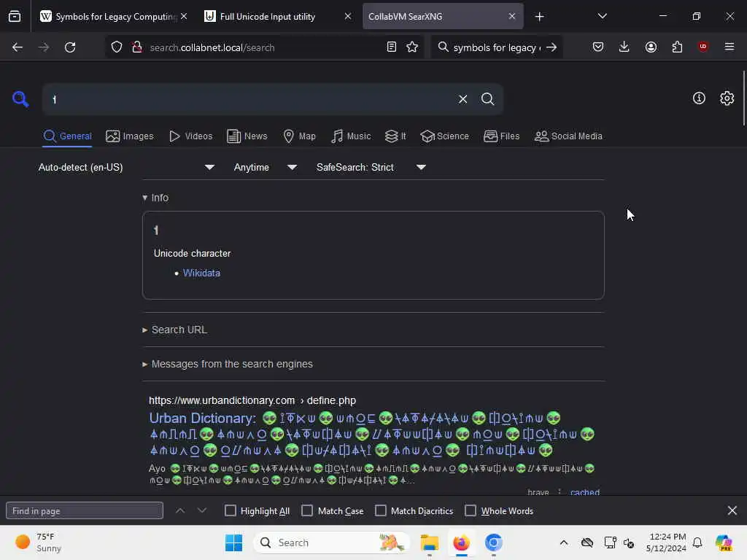Image resolution: width=747 pixels, height=560 pixels.
Task: Select the Images search category
Action: pyautogui.click(x=130, y=136)
